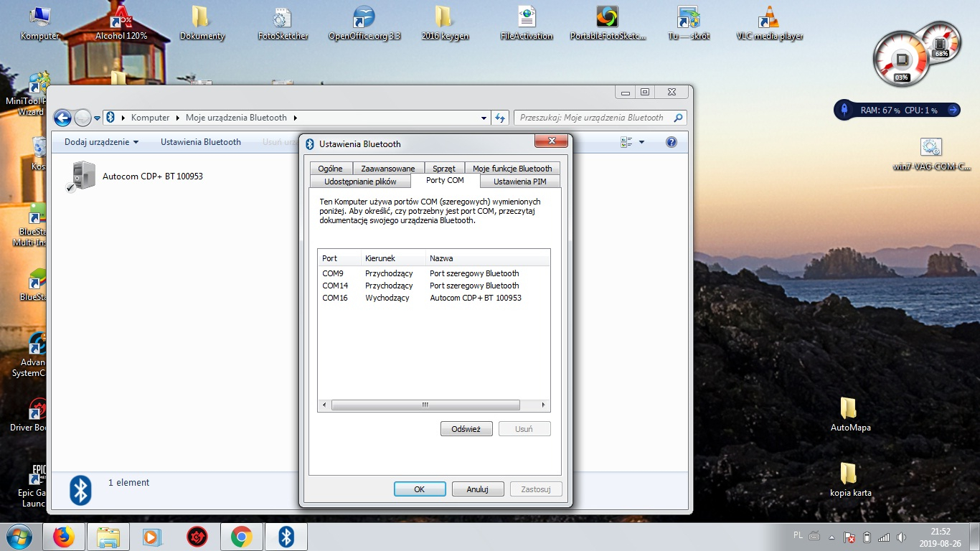Open the Sprzęt tab
980x551 pixels.
[x=444, y=169]
